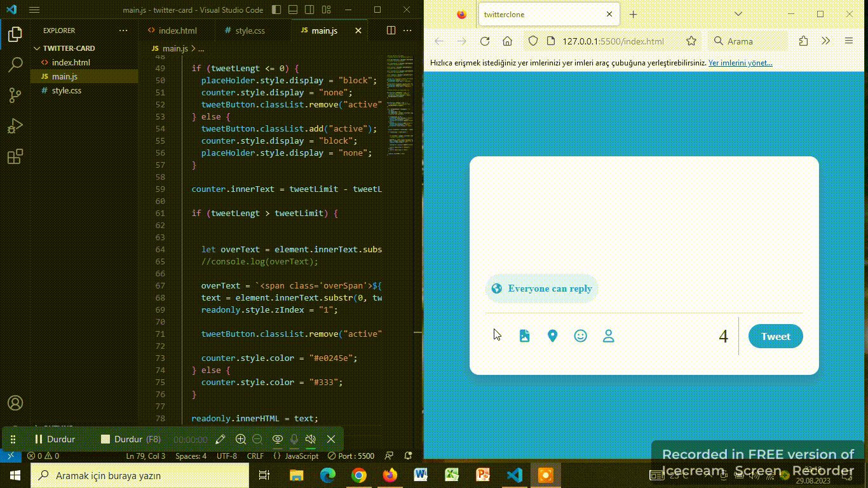Click the tracking protection shield icon
The image size is (868, 488).
point(533,41)
